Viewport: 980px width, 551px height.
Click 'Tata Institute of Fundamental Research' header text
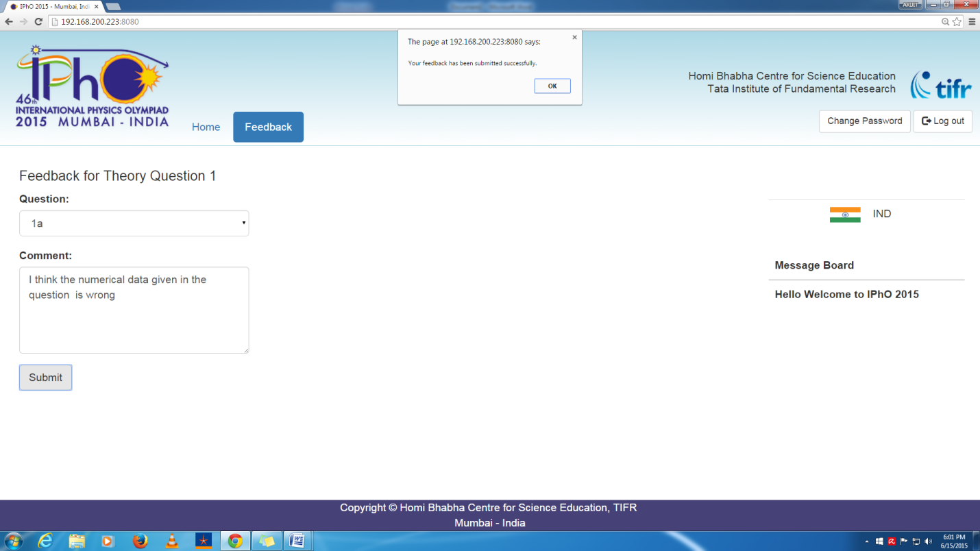point(801,89)
